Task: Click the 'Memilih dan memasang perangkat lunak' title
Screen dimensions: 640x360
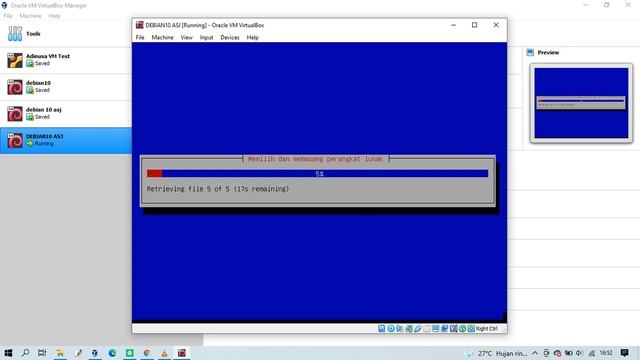Action: point(316,159)
